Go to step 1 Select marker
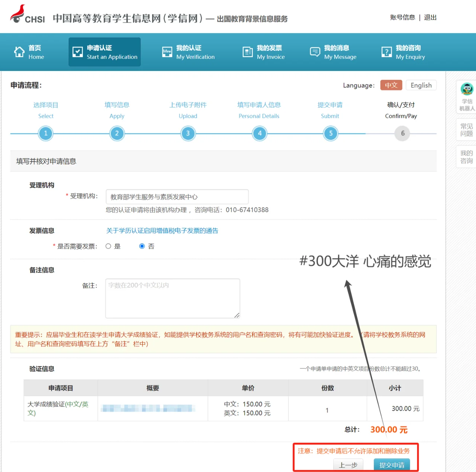The width and height of the screenshot is (476, 472). pos(46,133)
